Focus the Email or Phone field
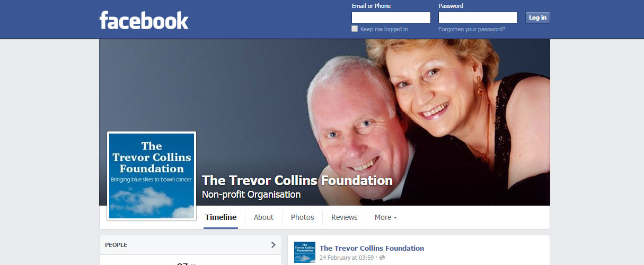 [x=391, y=17]
